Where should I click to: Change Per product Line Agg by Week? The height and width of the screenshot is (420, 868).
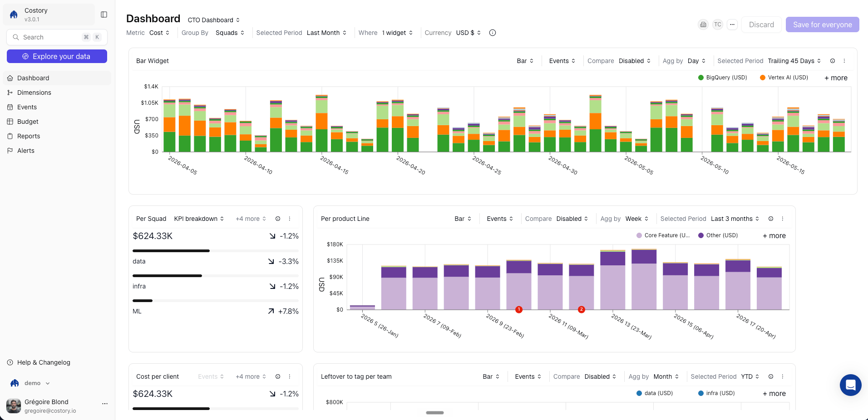(637, 219)
